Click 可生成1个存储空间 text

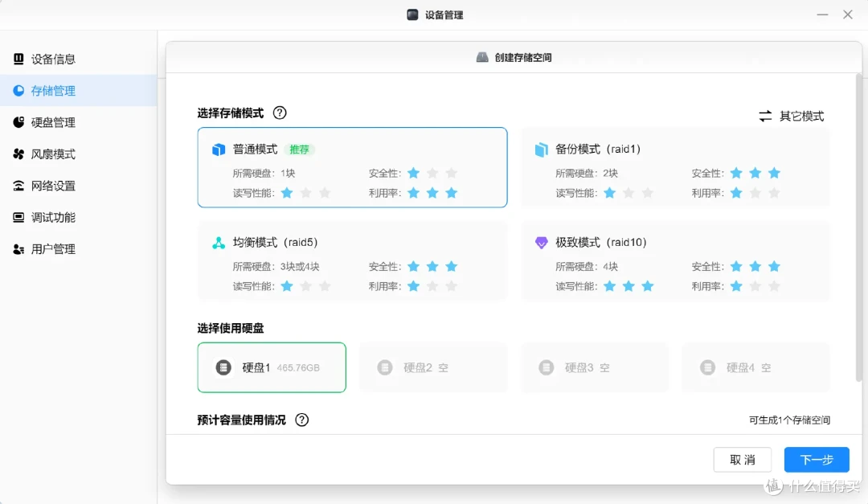[x=789, y=420]
